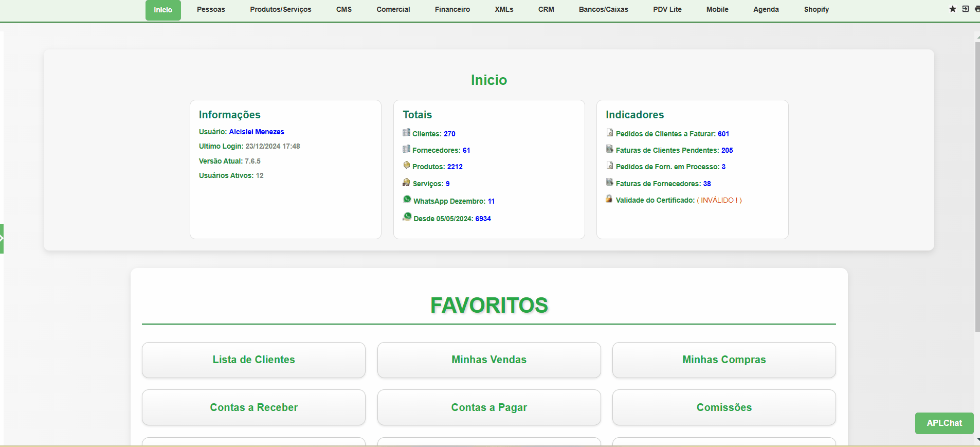This screenshot has height=447, width=980.
Task: Open Contas a Receber favorite
Action: click(253, 407)
